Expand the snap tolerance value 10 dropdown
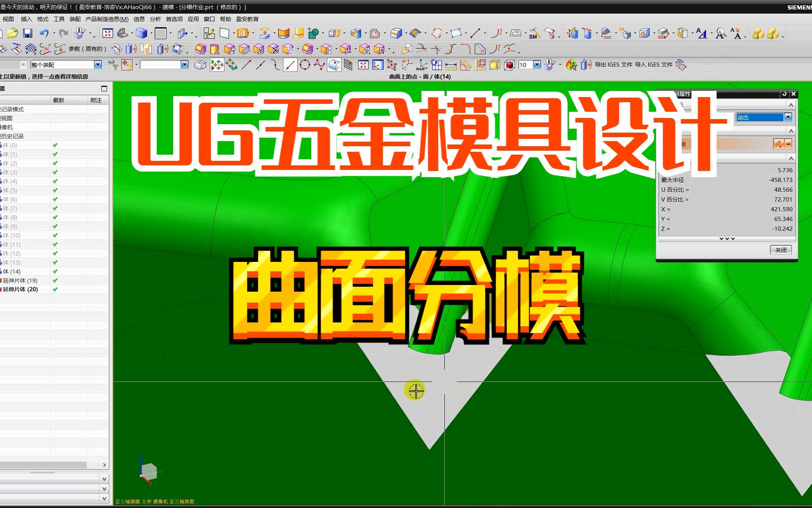The height and width of the screenshot is (508, 812). (x=537, y=64)
